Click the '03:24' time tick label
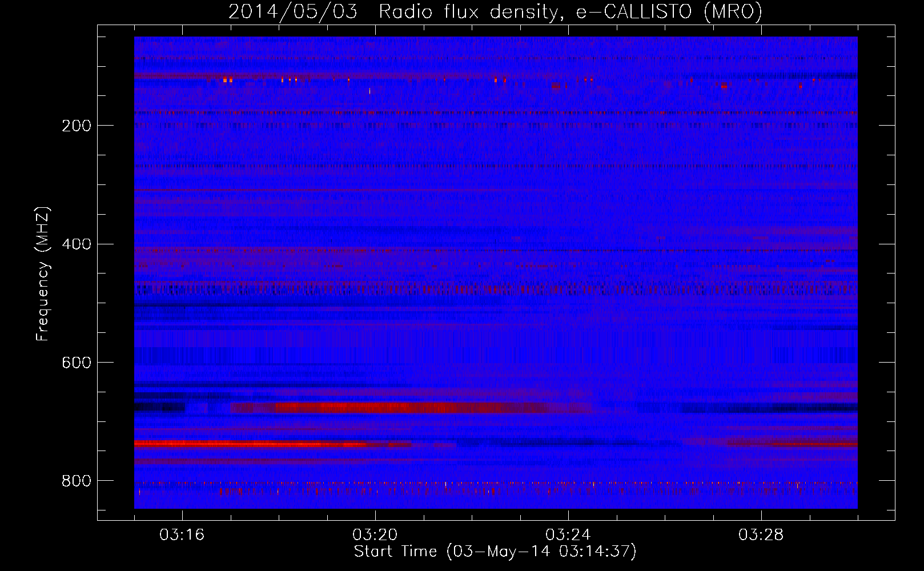 pos(568,535)
